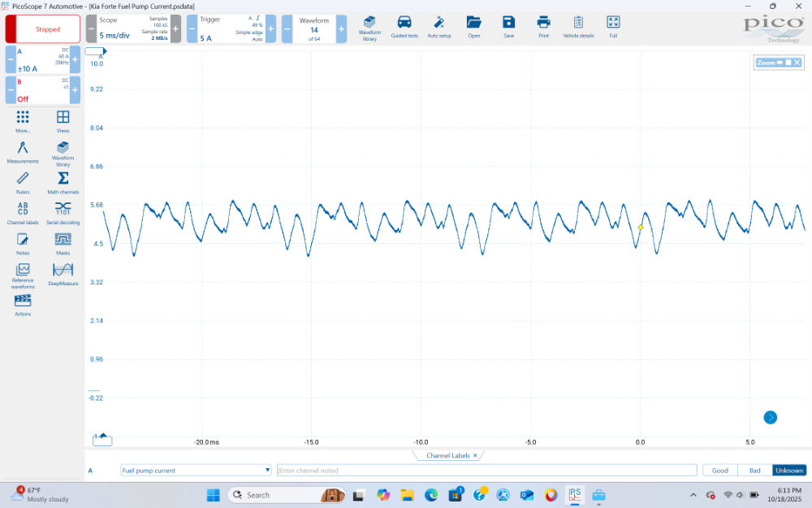Open the Waveform library in top toolbar
Viewport: 812px width, 508px height.
[x=369, y=27]
